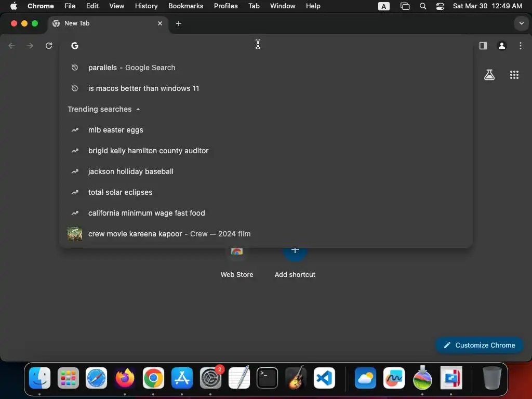
Task: Open Launchpad from the Dock
Action: point(68,378)
